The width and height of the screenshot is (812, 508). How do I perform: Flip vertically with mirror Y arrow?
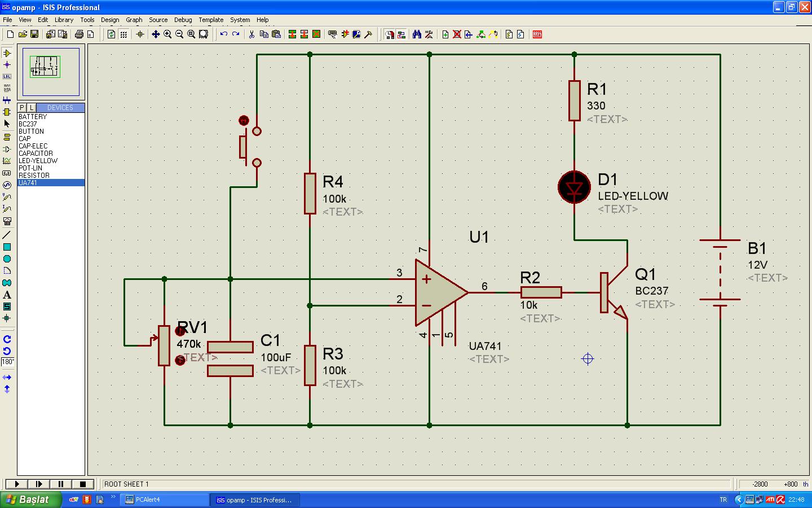click(7, 389)
